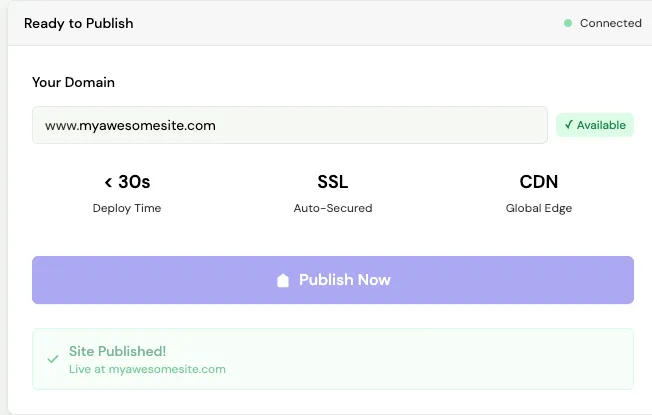Click the CDN stat heading
The height and width of the screenshot is (415, 652).
[538, 182]
